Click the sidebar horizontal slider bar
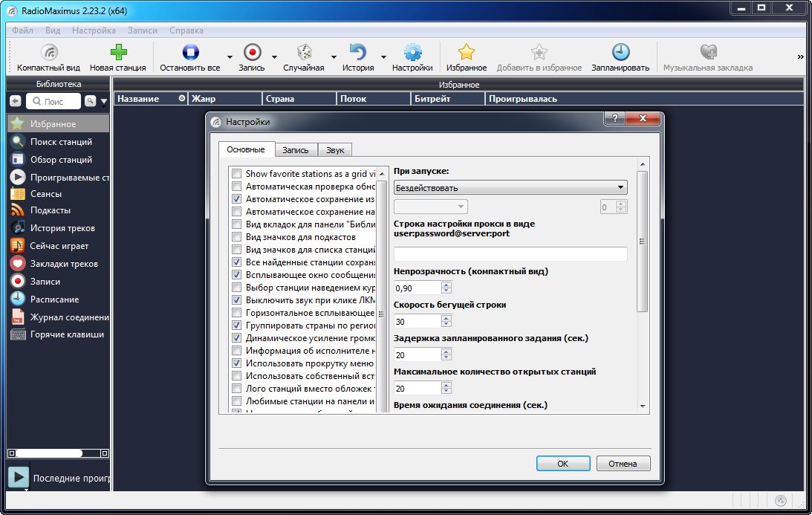812x515 pixels. click(x=58, y=453)
